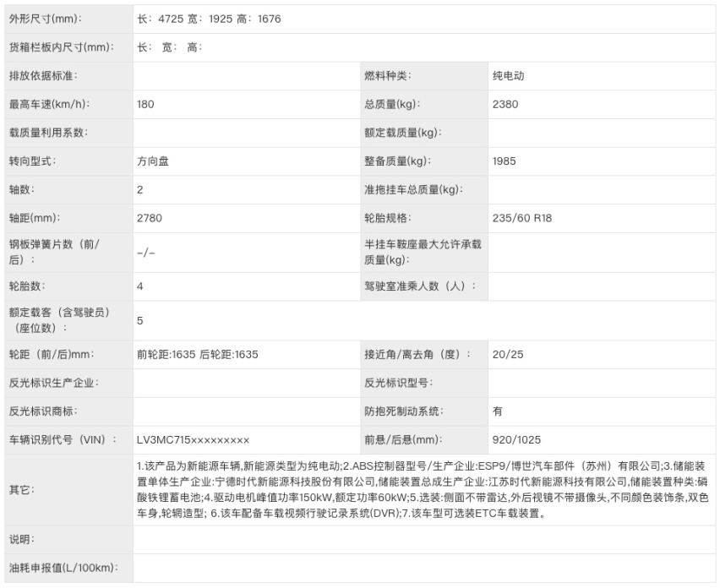Select the dimensions value 长:4725 宽:1925 高:1676

[209, 19]
